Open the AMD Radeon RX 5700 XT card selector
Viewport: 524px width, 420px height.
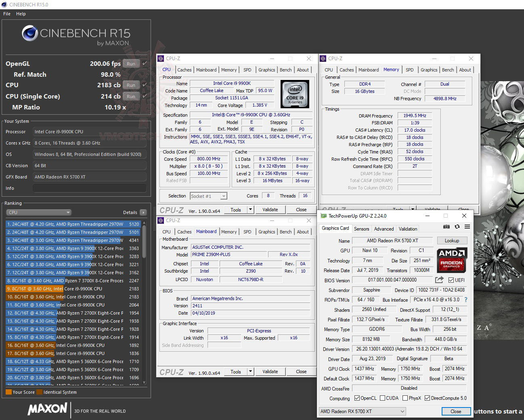361,411
